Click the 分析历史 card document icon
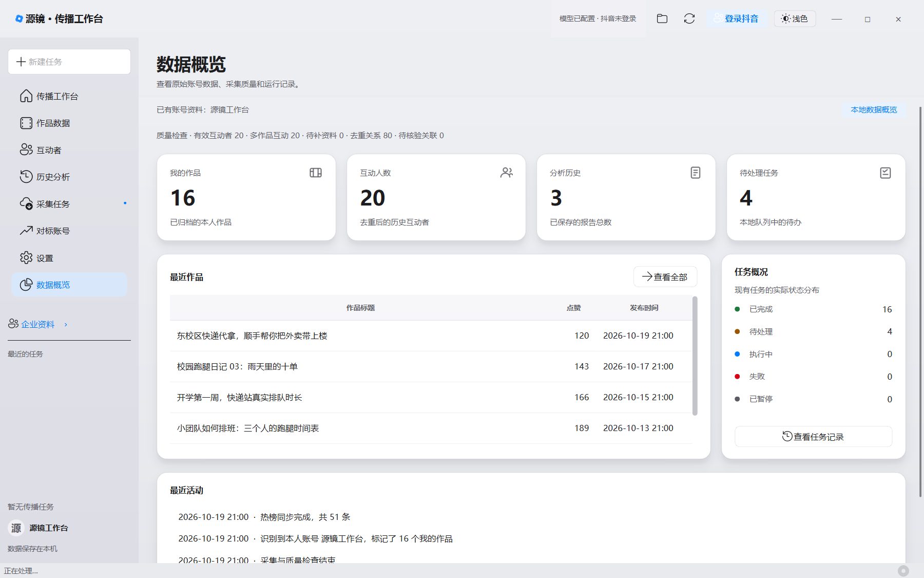 [x=696, y=173]
